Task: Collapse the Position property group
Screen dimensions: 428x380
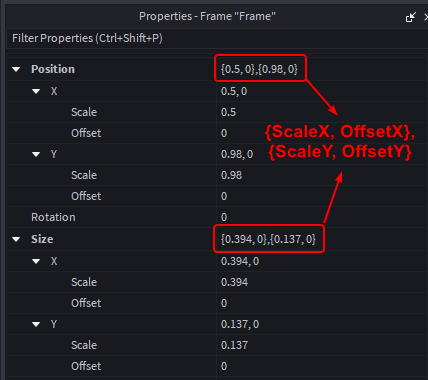Action: [x=16, y=69]
